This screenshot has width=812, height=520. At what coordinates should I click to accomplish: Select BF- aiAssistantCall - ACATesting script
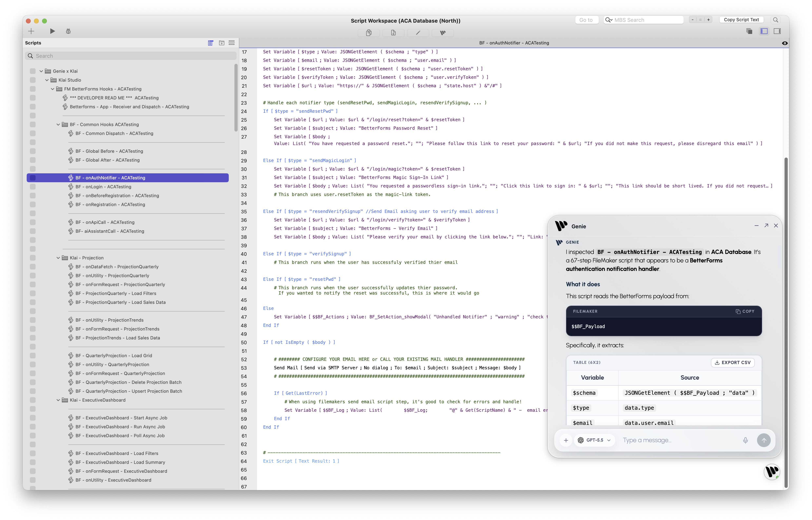[110, 231]
